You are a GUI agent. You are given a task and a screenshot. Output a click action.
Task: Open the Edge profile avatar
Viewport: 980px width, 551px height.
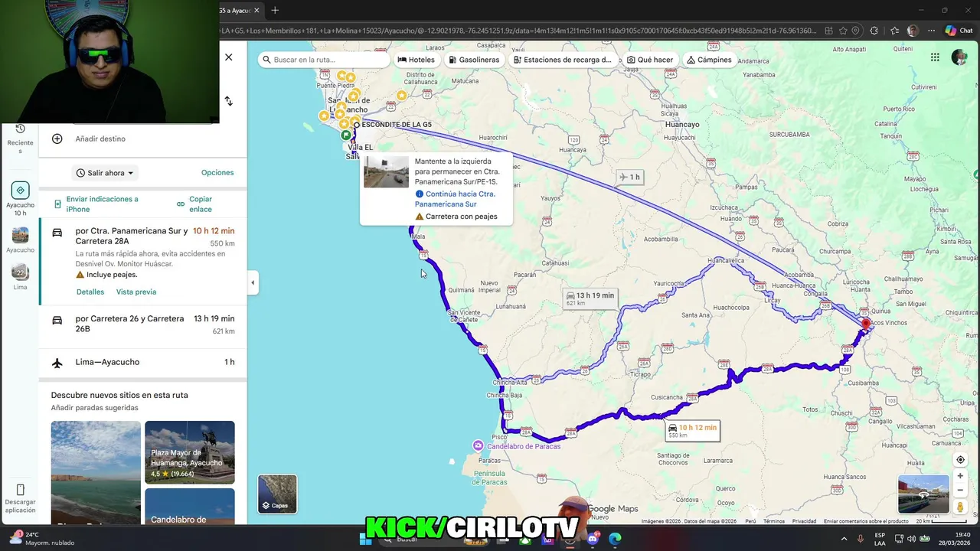(913, 31)
